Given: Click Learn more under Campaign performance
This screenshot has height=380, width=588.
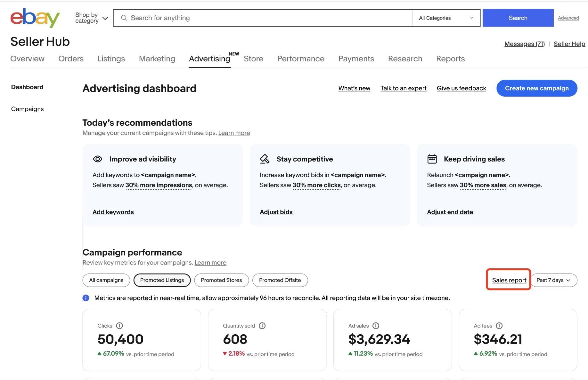Looking at the screenshot, I should [x=210, y=263].
